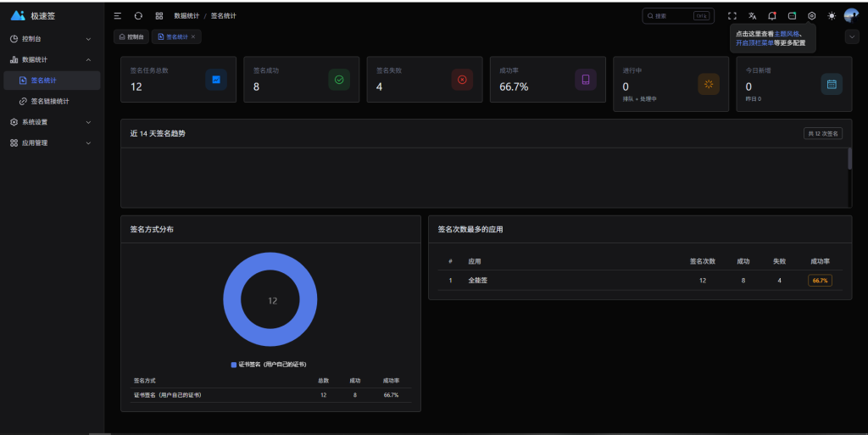Collapse the sidebar with the hamburger icon
This screenshot has width=868, height=435.
[x=117, y=16]
